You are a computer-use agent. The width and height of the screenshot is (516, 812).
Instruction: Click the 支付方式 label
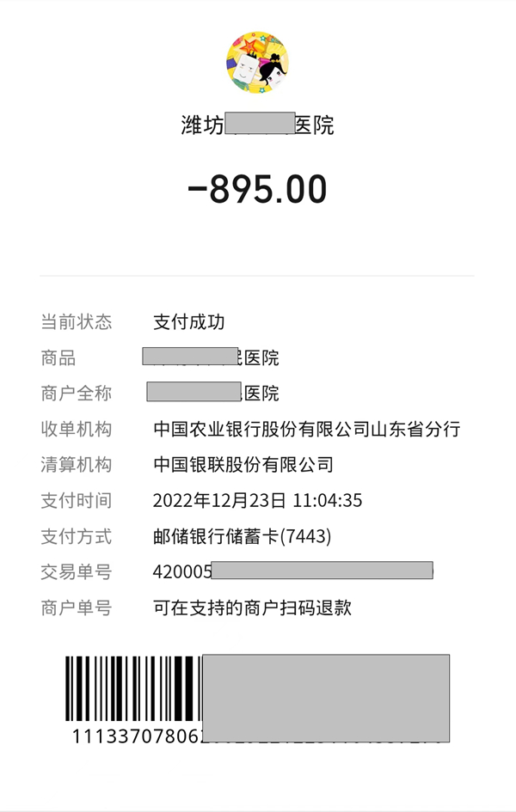click(76, 537)
